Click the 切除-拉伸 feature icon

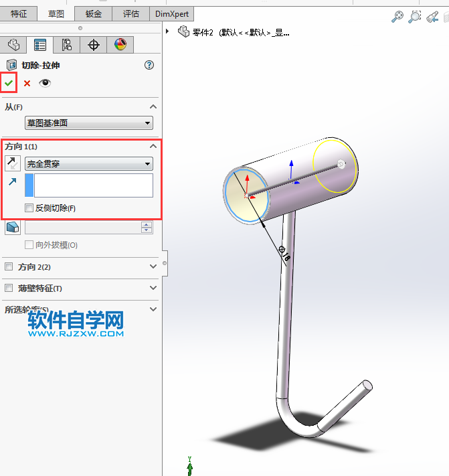click(x=11, y=65)
